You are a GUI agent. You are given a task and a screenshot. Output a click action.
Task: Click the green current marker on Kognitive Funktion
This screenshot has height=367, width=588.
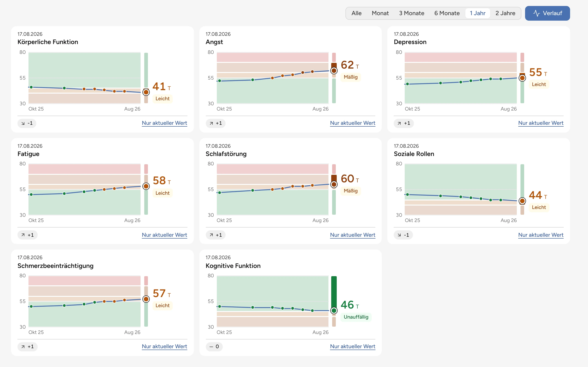pos(334,310)
